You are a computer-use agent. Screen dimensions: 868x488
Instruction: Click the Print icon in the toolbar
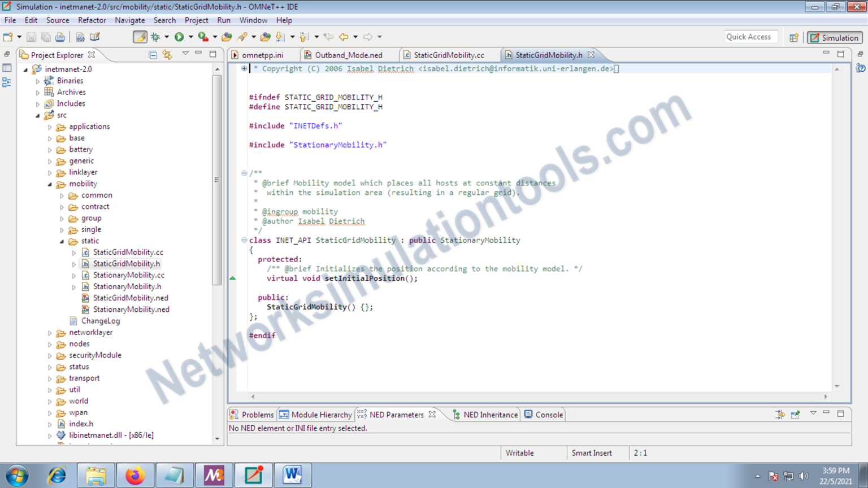pos(59,37)
